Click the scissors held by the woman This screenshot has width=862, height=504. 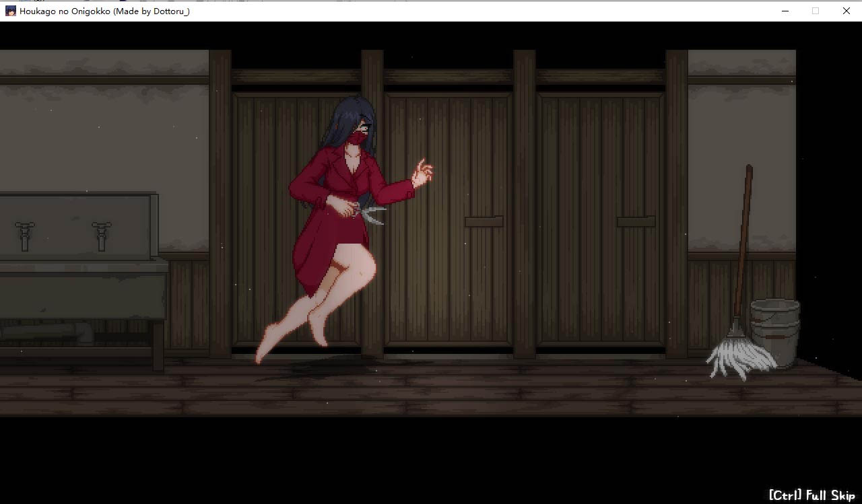click(x=372, y=214)
